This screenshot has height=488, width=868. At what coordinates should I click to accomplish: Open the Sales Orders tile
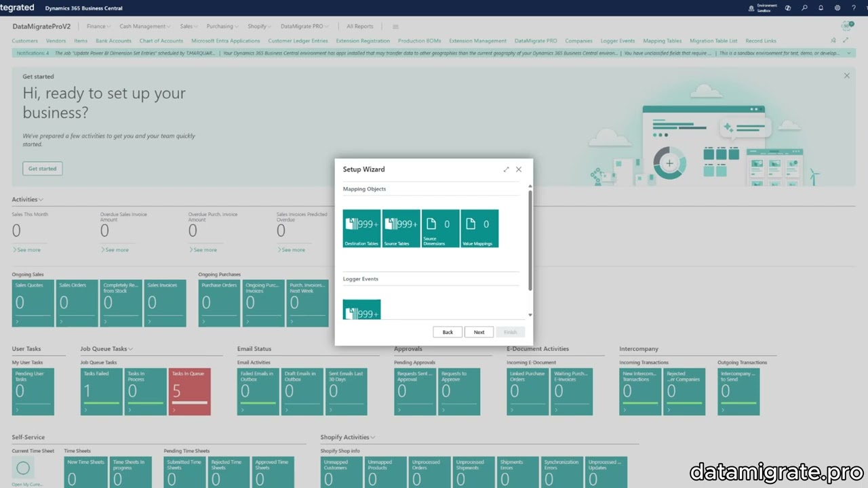point(77,303)
